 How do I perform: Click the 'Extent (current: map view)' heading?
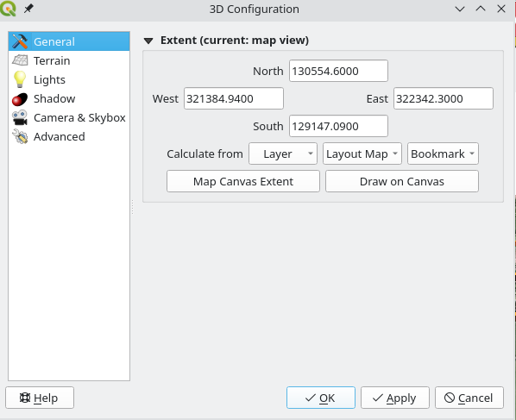[x=235, y=41]
